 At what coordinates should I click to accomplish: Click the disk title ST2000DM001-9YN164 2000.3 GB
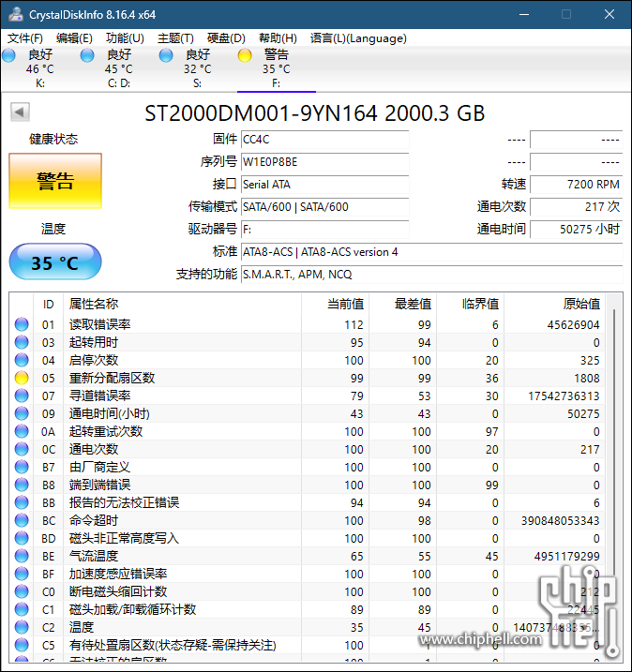click(315, 113)
